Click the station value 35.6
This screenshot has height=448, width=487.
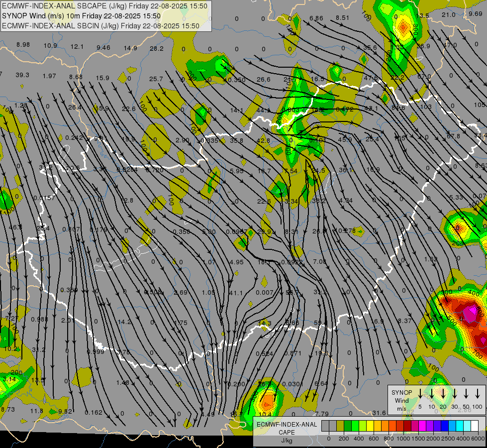click(x=370, y=48)
